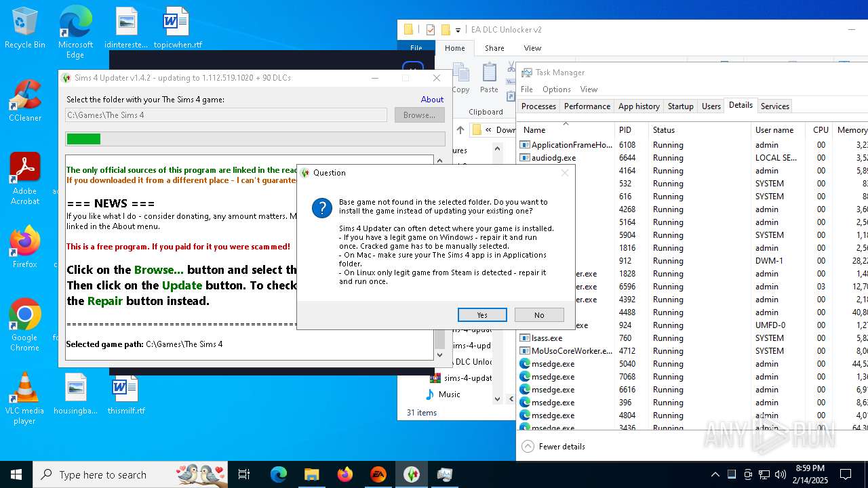868x488 pixels.
Task: Open Task View in the taskbar
Action: pos(244,474)
